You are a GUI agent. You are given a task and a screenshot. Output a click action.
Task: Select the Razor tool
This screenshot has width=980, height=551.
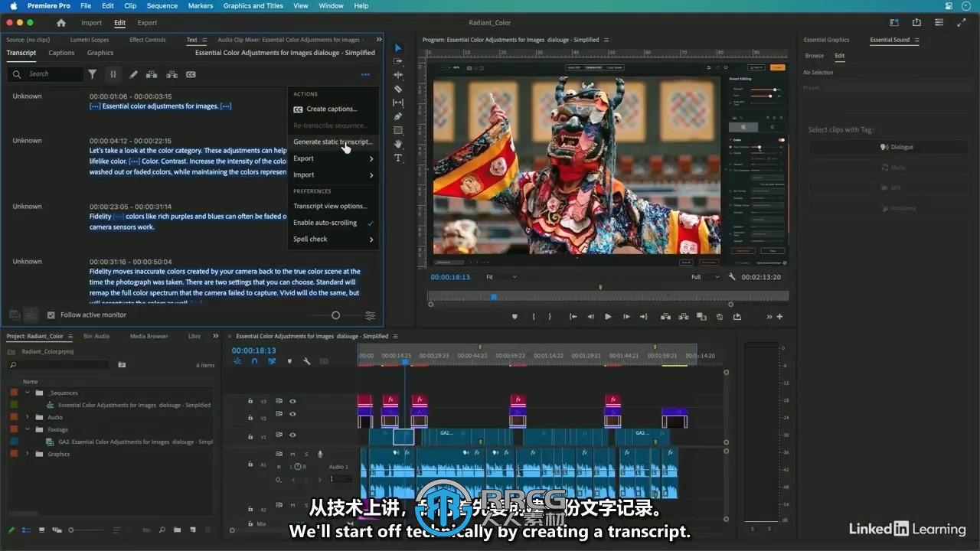click(398, 89)
